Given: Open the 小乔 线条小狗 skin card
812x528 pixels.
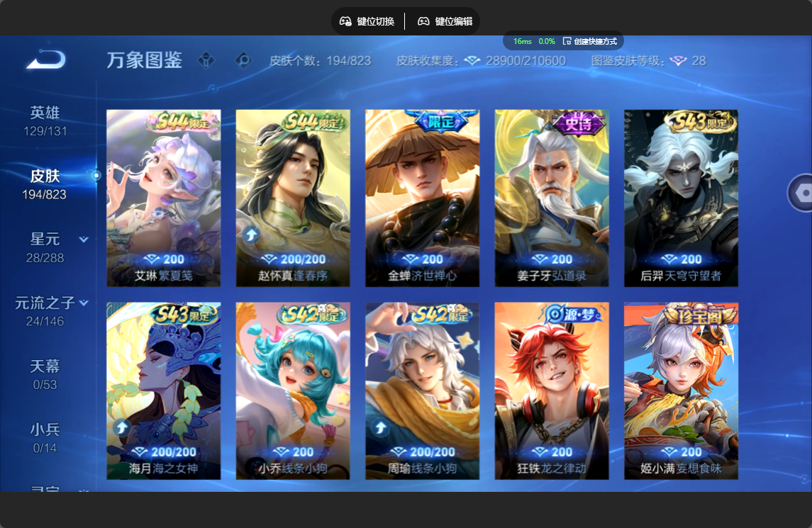Looking at the screenshot, I should click(x=293, y=391).
